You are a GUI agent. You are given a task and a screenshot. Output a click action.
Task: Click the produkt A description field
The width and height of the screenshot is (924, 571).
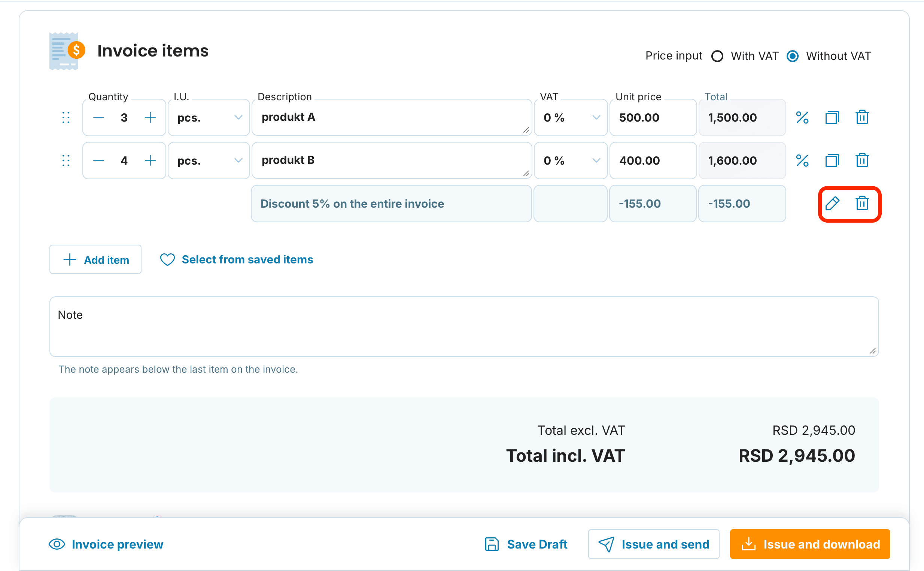tap(392, 117)
